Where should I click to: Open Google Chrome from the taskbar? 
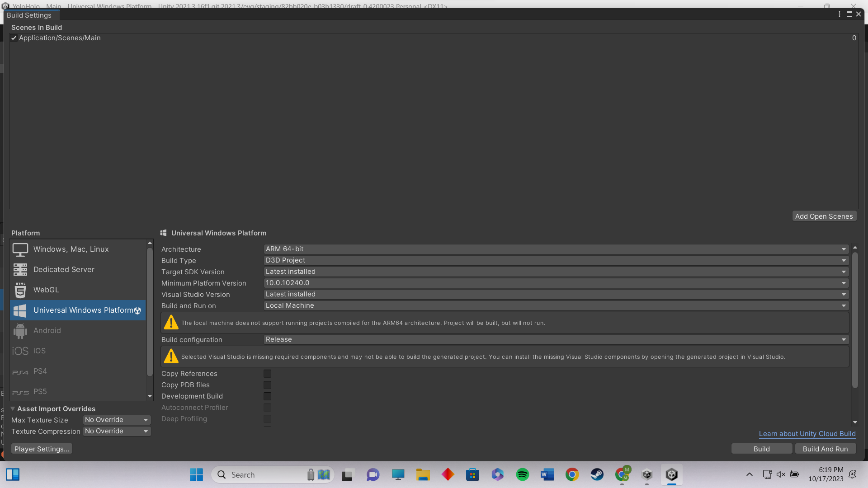click(x=572, y=475)
